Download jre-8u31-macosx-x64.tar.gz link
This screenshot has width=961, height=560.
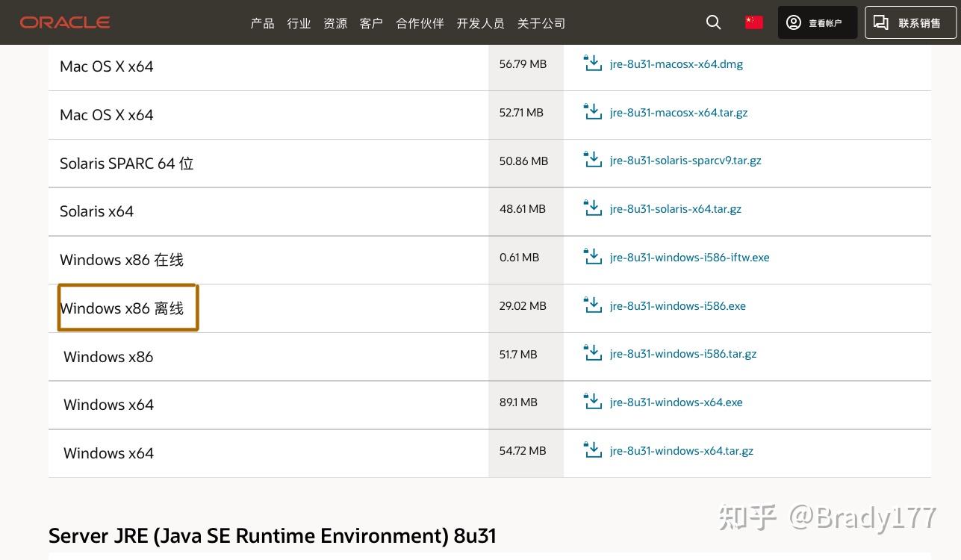pyautogui.click(x=678, y=113)
